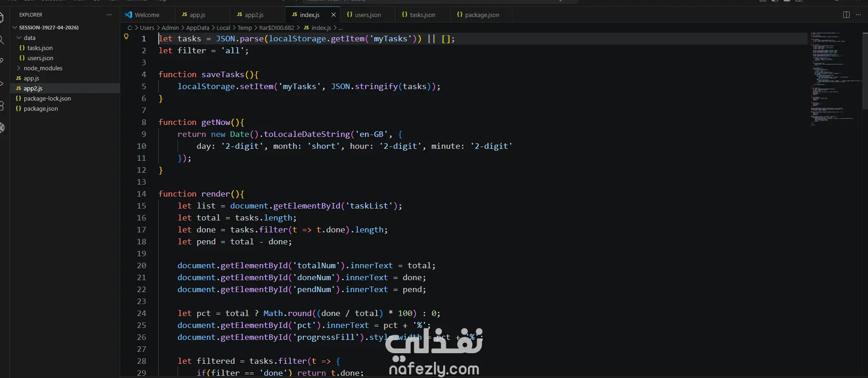Click the editor vertical scrollbar thumb
Image resolution: width=868 pixels, height=378 pixels.
[865, 71]
